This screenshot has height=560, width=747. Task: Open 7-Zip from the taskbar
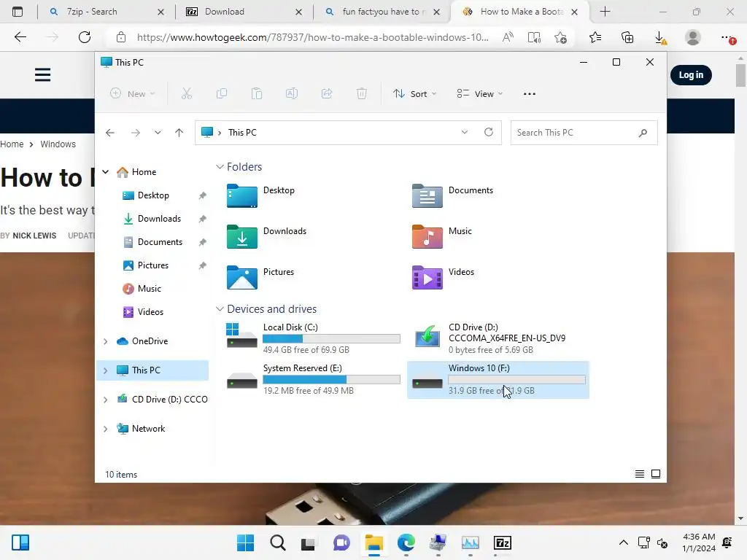pyautogui.click(x=502, y=542)
